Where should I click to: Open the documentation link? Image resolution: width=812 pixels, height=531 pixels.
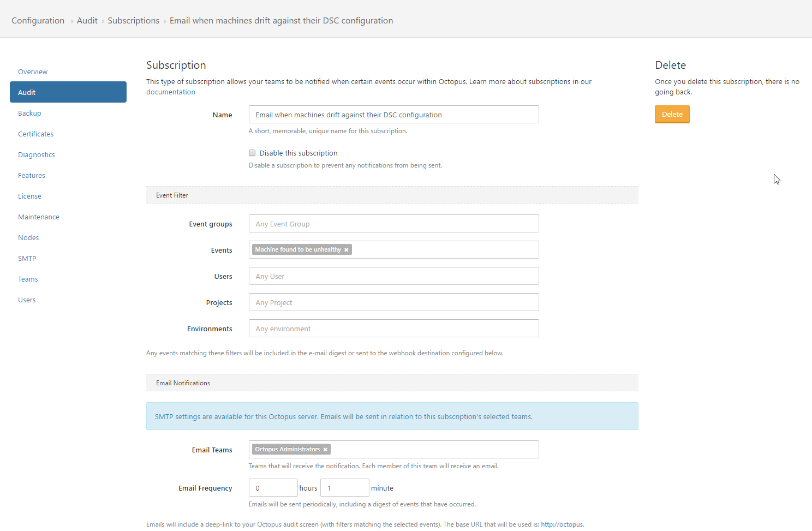(170, 92)
